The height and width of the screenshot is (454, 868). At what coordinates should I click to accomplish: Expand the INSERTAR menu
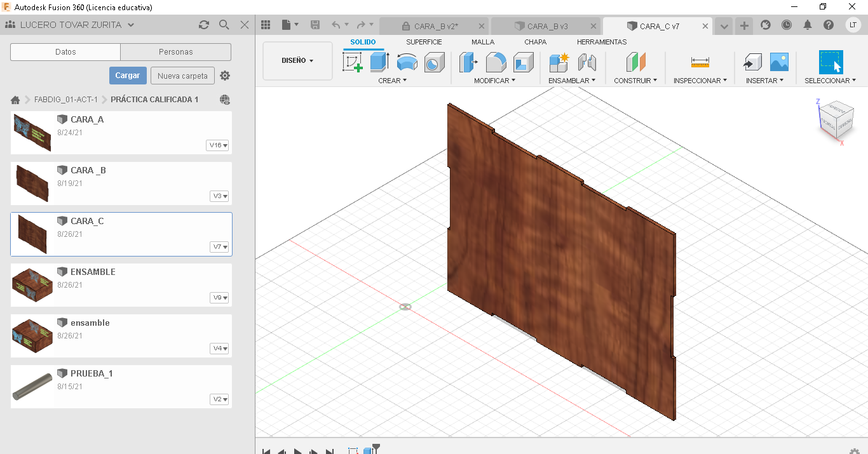tap(764, 81)
